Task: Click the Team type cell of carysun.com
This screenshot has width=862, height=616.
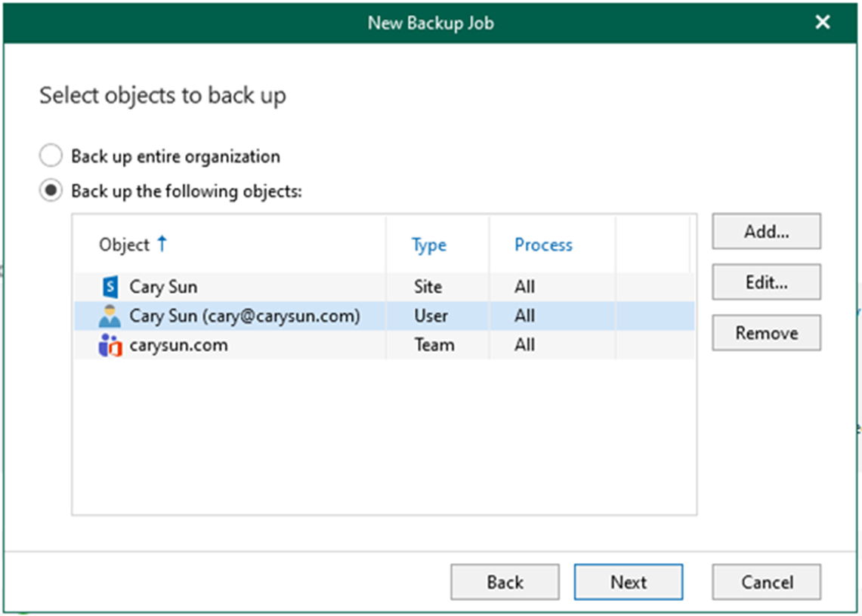Action: click(x=434, y=346)
